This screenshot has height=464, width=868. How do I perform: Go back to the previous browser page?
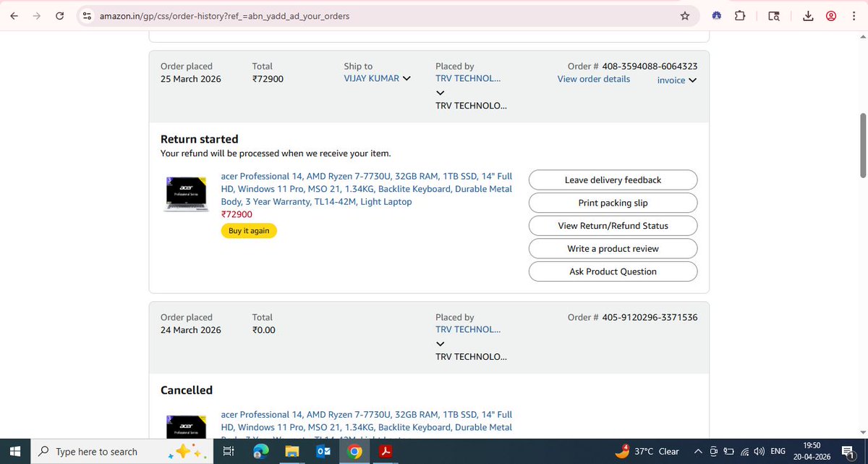coord(14,15)
